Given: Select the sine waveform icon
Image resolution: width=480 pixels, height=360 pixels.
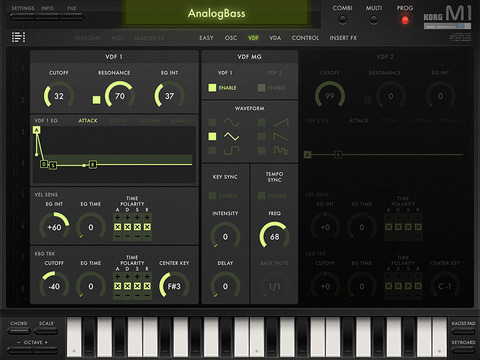Looking at the screenshot, I should 231,122.
